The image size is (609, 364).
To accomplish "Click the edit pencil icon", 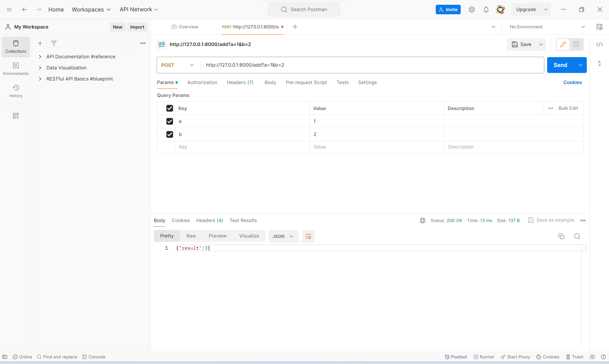I will [563, 44].
